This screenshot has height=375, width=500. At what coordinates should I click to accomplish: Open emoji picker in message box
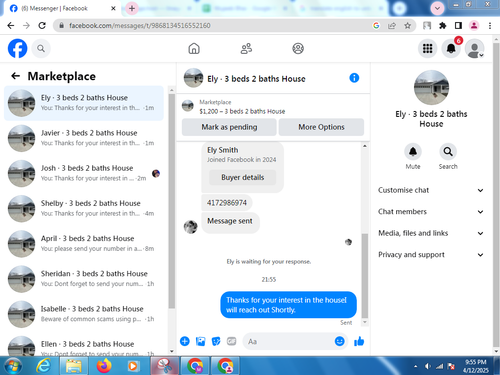tap(339, 341)
